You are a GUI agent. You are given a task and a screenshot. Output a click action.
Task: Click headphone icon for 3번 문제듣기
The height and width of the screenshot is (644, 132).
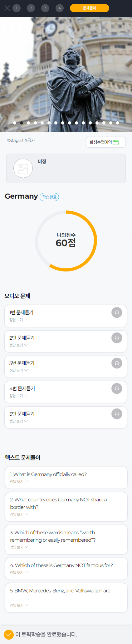pos(117,363)
